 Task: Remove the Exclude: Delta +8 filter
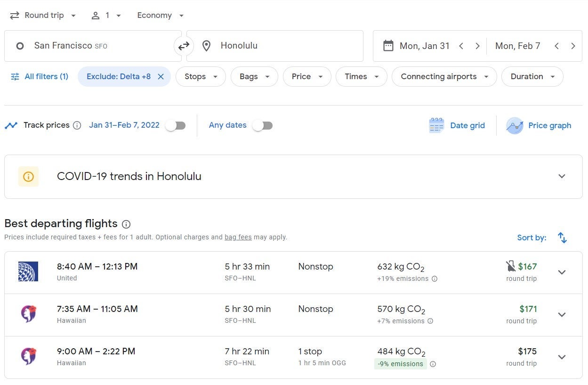coord(161,76)
